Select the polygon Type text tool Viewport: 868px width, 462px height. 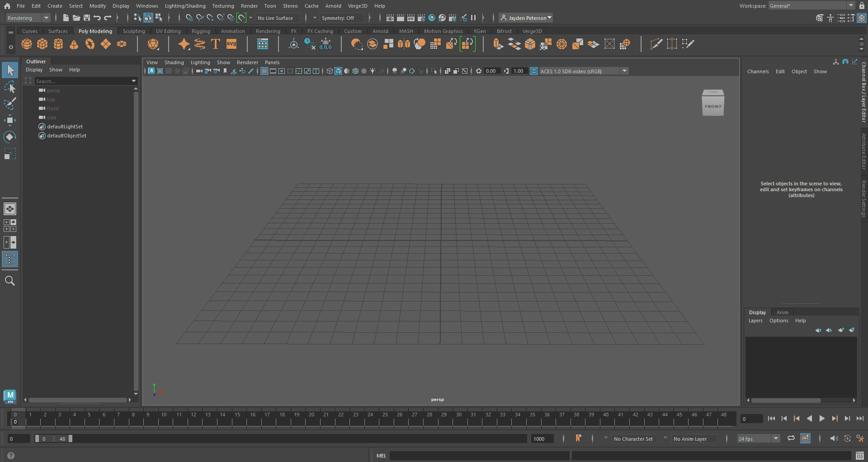click(x=216, y=44)
